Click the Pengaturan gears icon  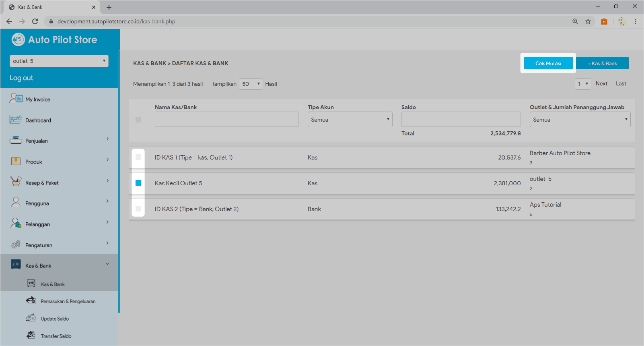[x=16, y=244]
